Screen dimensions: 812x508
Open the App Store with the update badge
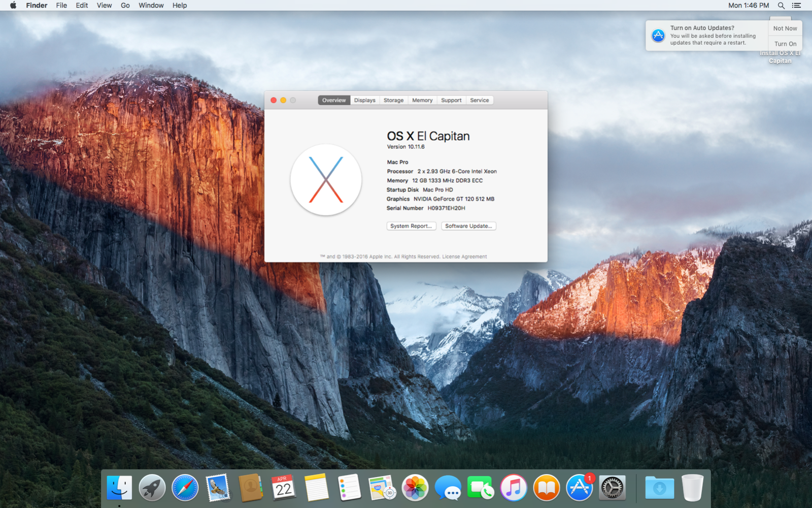coord(579,488)
